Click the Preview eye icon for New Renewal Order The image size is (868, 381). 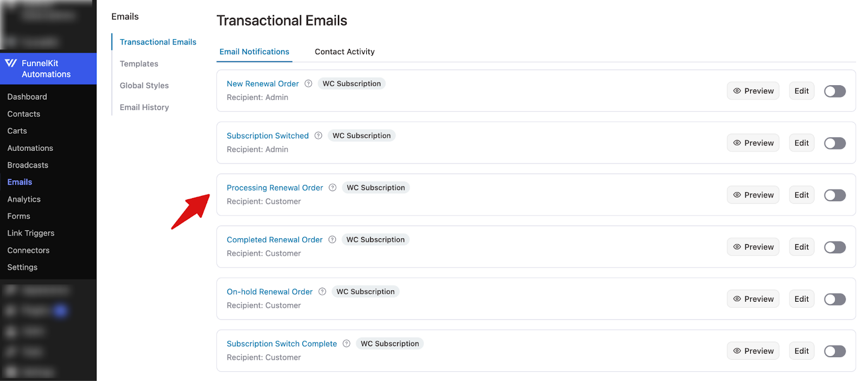(x=737, y=91)
